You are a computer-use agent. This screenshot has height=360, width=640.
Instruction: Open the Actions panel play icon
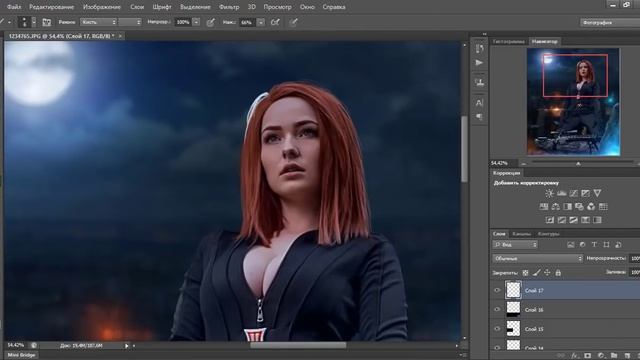[x=479, y=62]
